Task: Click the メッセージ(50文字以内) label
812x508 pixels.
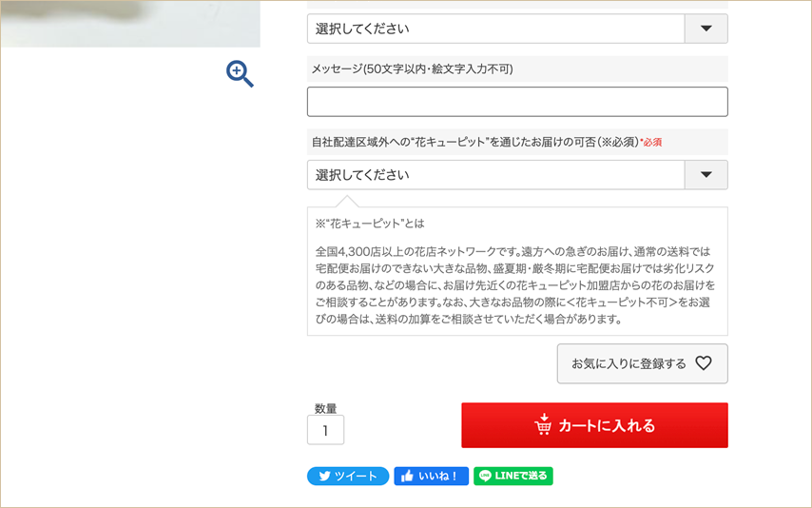Action: (x=412, y=69)
